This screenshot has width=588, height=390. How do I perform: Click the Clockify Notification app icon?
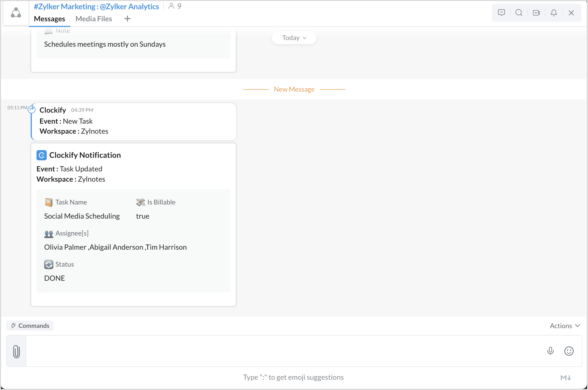click(42, 155)
